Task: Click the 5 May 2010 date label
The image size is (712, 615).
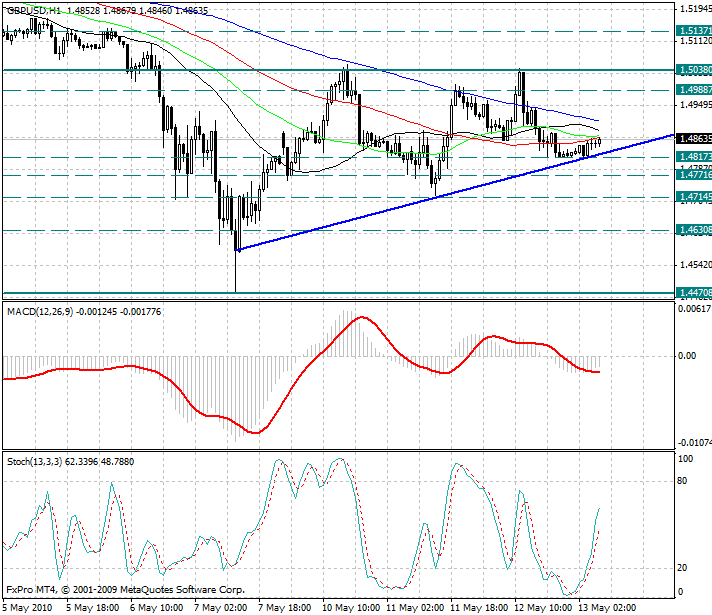Action: [x=27, y=608]
